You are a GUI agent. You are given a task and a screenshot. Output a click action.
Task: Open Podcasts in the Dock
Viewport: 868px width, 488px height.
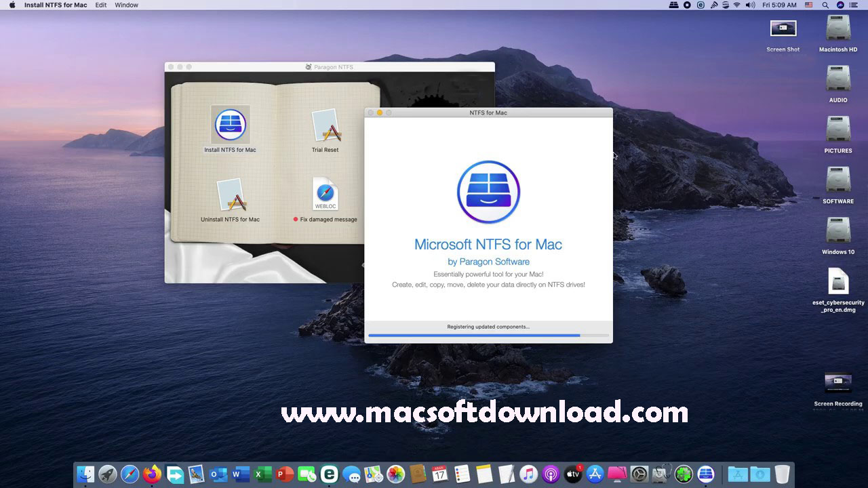coord(551,474)
